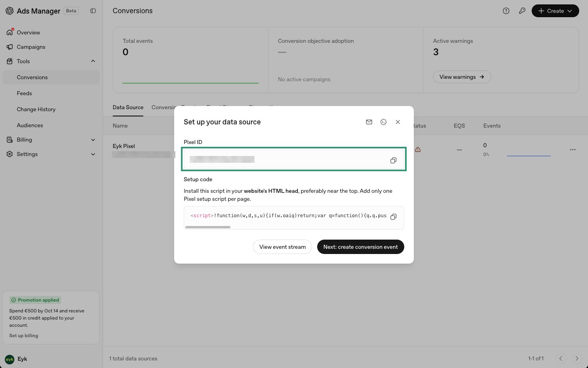The width and height of the screenshot is (588, 368).
Task: Click the Set up billing link
Action: 24,336
